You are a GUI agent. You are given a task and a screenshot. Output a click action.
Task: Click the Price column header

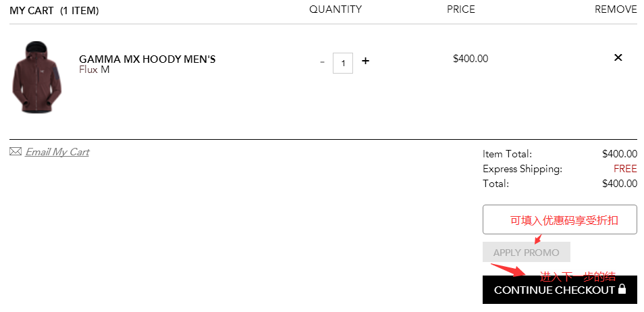coord(460,9)
